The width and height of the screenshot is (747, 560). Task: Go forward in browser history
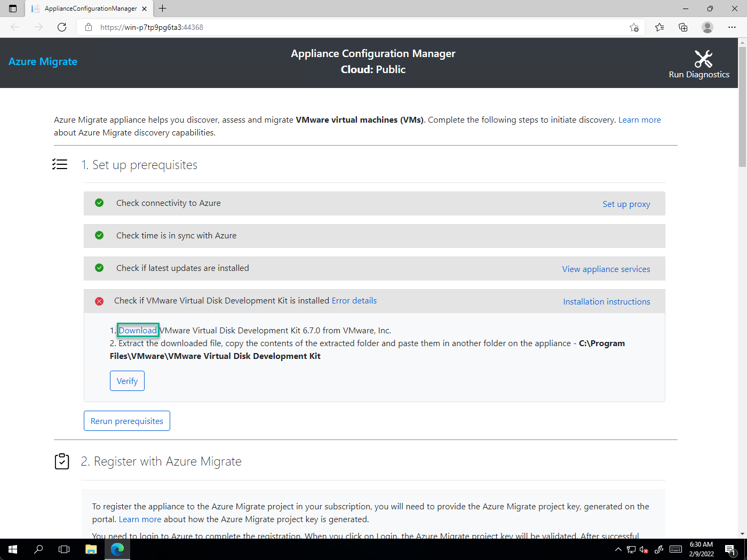click(x=38, y=27)
